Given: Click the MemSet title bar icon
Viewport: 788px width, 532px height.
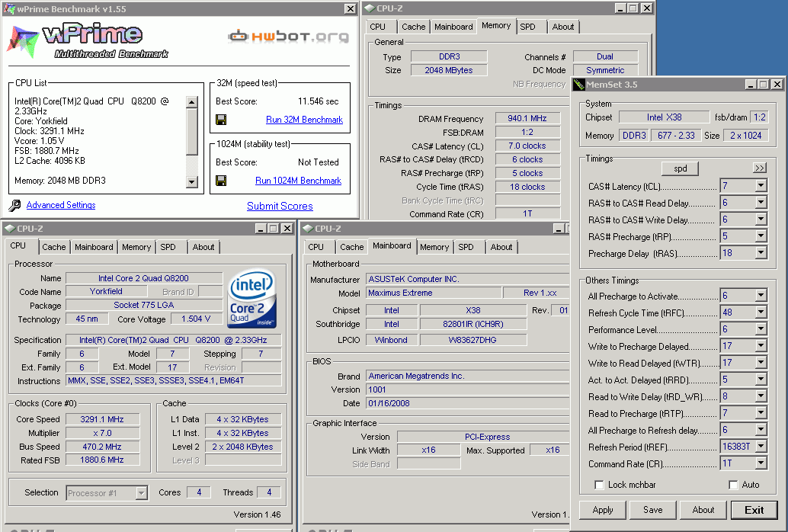Looking at the screenshot, I should click(579, 85).
